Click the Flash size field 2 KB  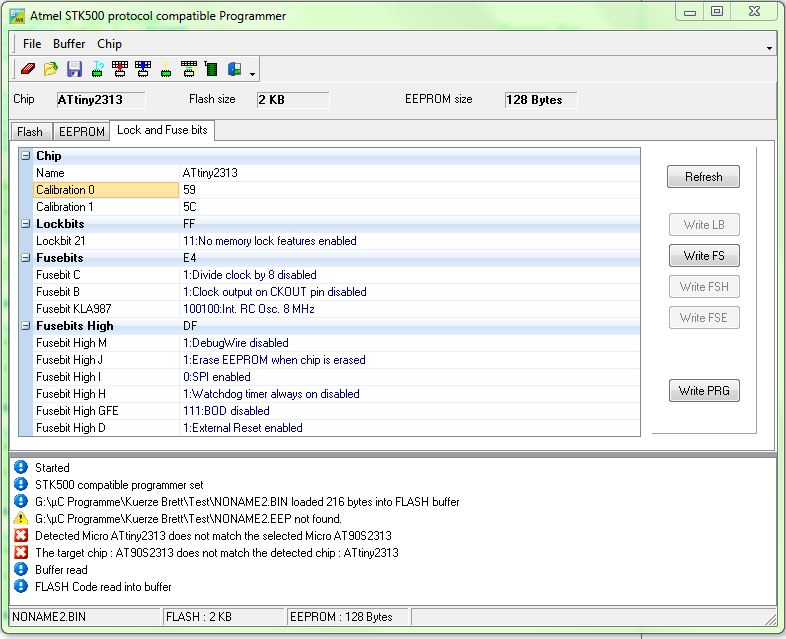point(293,100)
